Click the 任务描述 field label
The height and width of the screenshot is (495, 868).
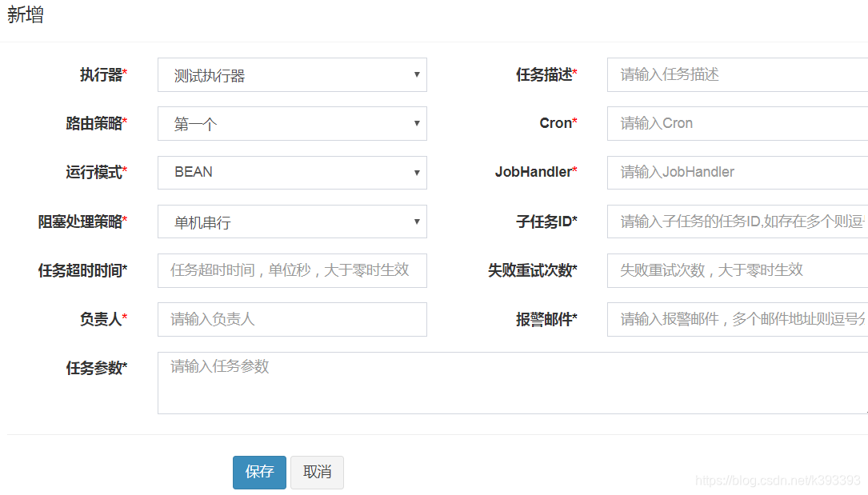pyautogui.click(x=546, y=74)
